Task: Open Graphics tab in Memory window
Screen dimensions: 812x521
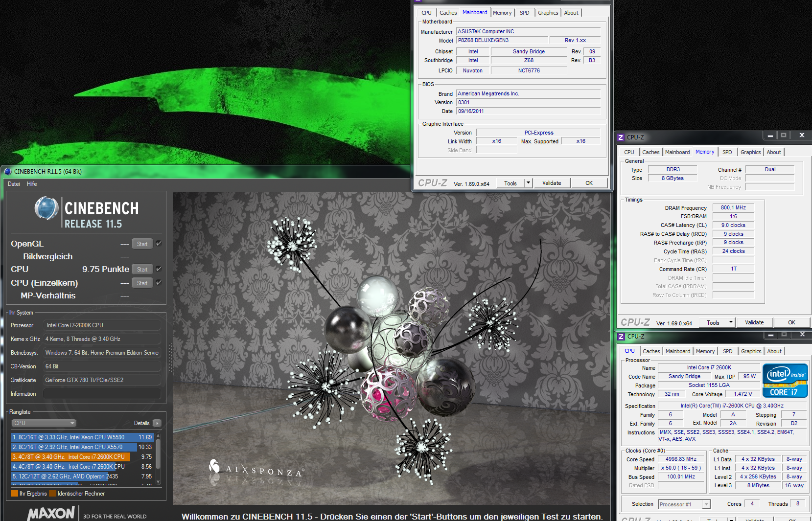Action: click(x=750, y=152)
